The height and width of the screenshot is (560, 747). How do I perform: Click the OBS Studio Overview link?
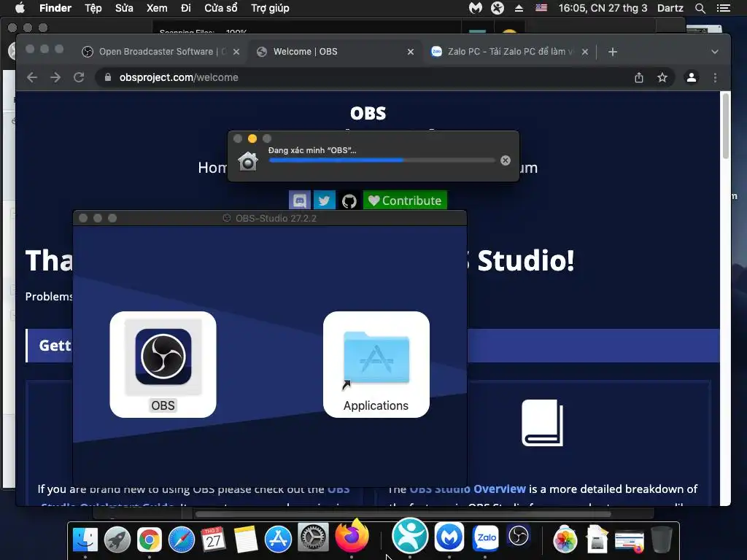click(x=468, y=489)
